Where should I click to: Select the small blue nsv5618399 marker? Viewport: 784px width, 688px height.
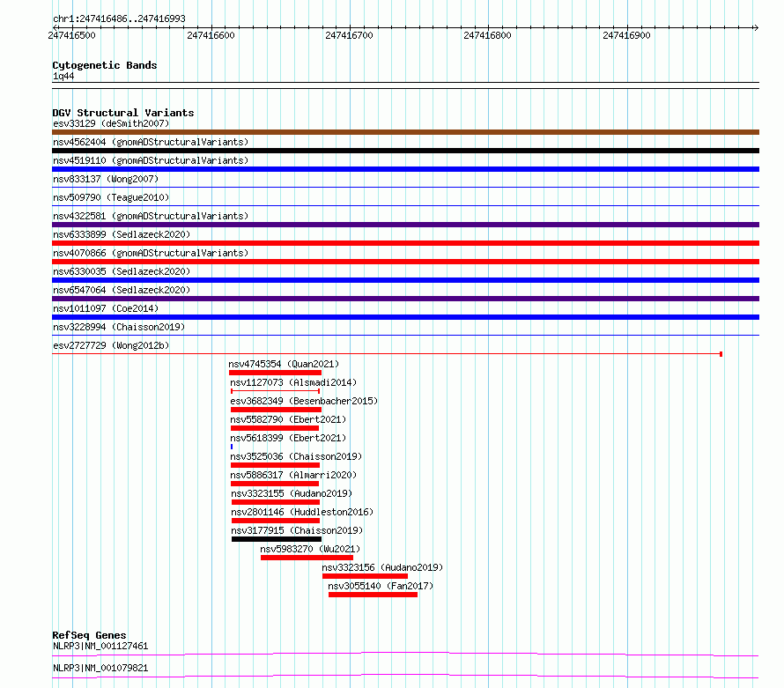[232, 447]
